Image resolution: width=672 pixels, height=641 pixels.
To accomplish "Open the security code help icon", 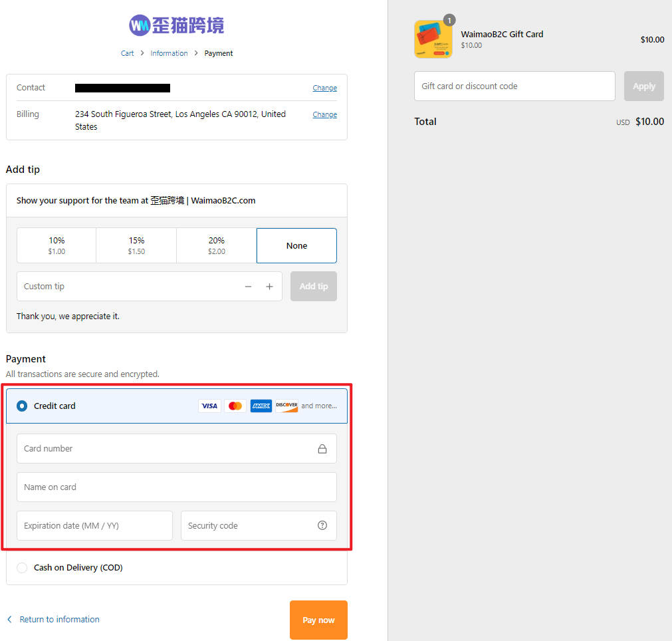I will coord(322,525).
